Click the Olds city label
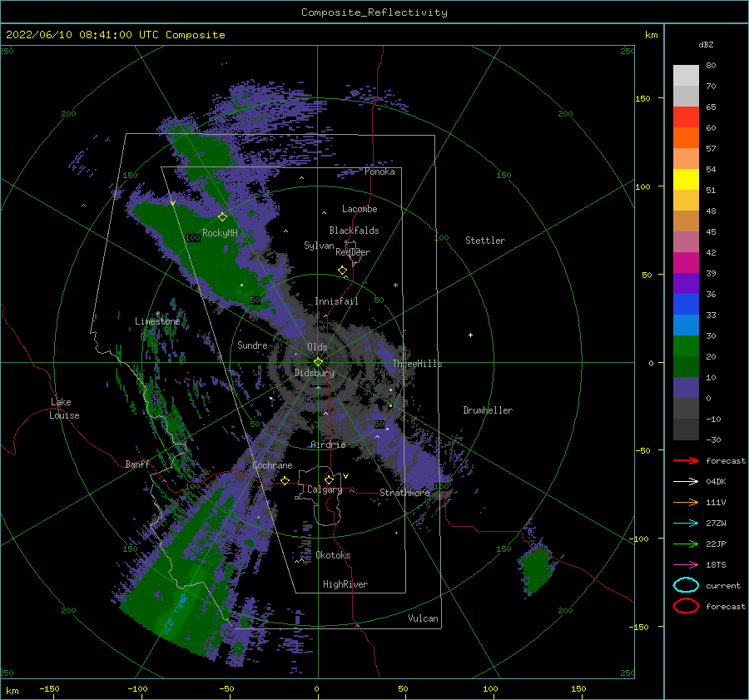749x700 pixels. (317, 347)
